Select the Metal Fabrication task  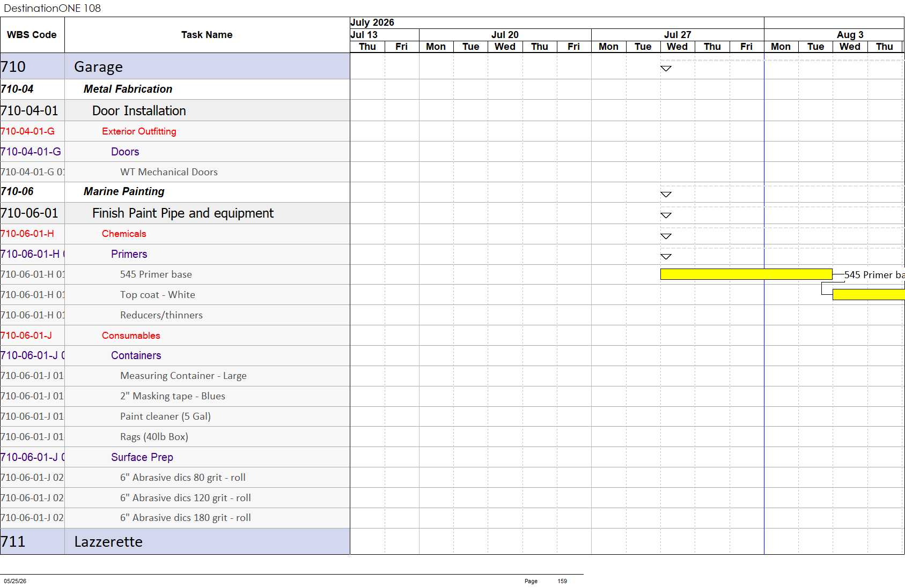coord(128,89)
